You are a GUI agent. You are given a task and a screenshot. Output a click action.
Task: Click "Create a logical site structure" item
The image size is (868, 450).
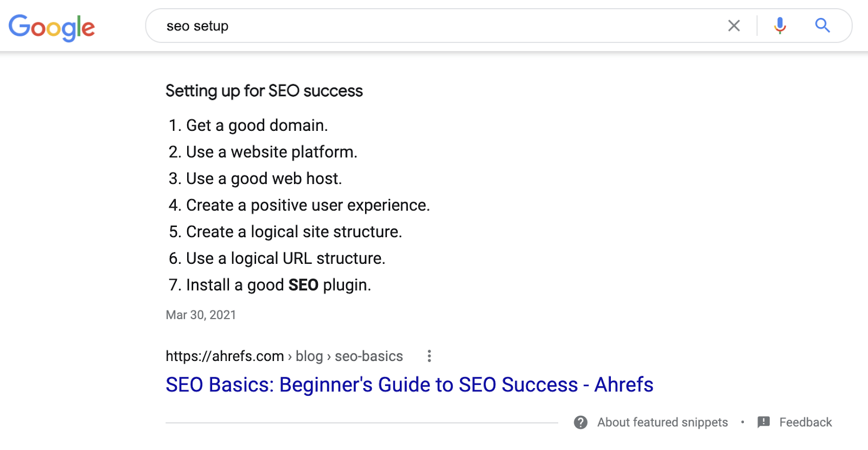tap(293, 232)
